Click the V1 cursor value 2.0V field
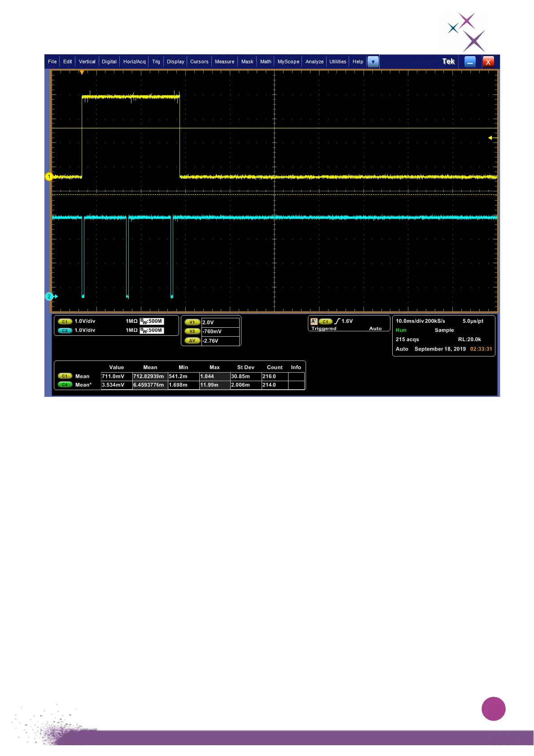The image size is (534, 756). tap(220, 322)
